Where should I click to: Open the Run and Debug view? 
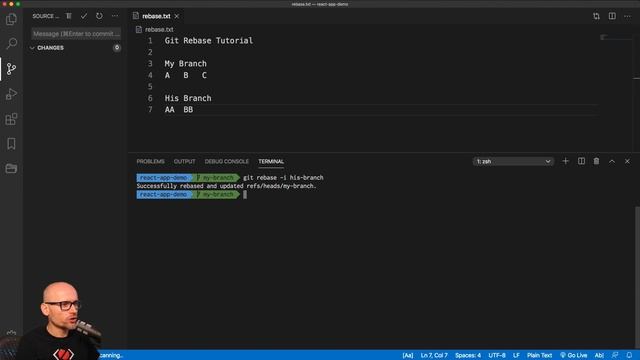click(11, 94)
